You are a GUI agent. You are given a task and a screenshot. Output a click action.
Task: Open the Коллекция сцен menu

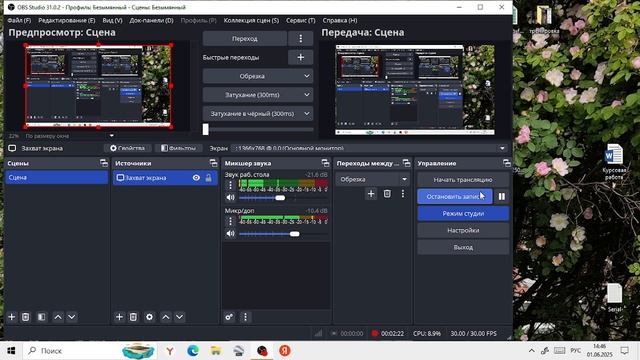coord(251,20)
